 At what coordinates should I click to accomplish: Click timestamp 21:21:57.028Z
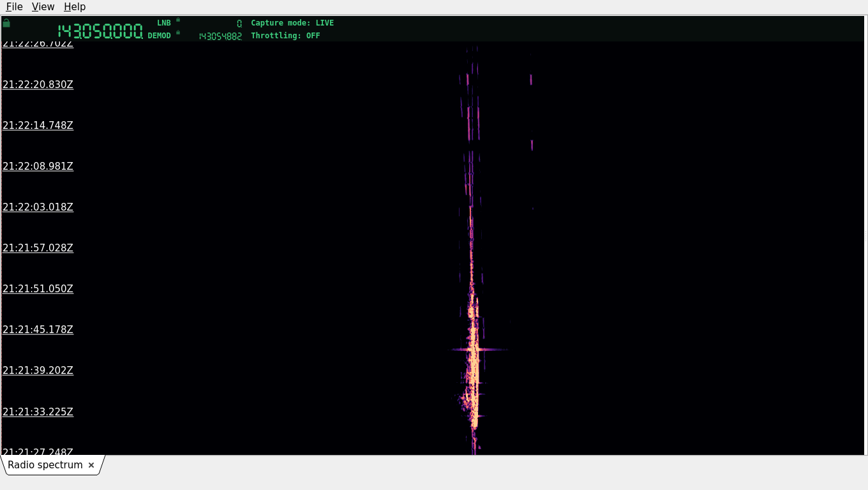[38, 248]
